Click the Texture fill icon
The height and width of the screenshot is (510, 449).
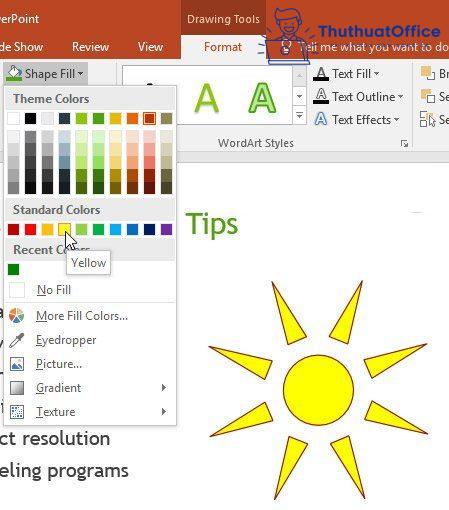(17, 412)
